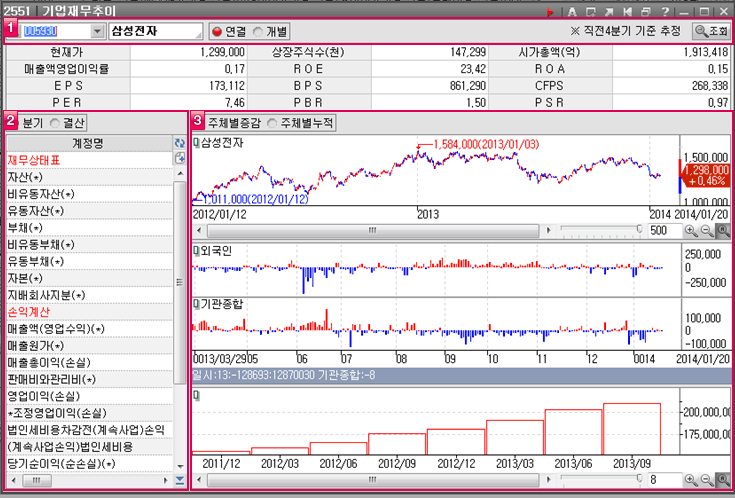
Task: Select the 주체별누적 radio button
Action: coord(272,123)
